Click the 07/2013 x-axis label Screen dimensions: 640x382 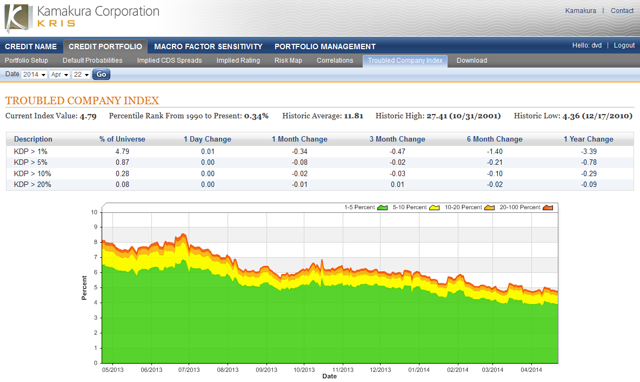coord(189,370)
